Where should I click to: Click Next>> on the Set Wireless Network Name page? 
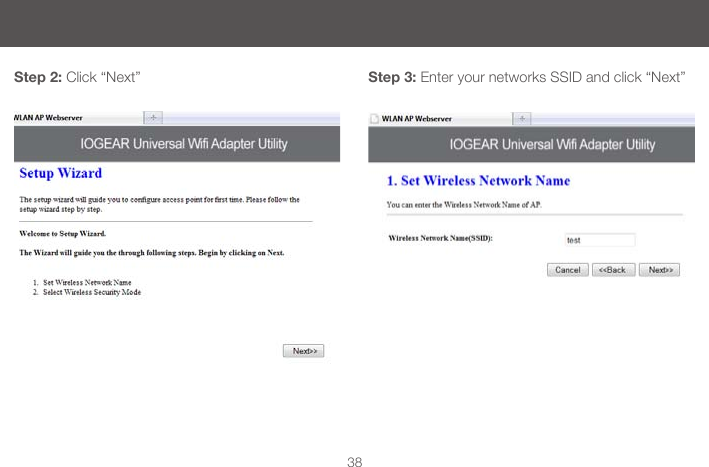[659, 270]
